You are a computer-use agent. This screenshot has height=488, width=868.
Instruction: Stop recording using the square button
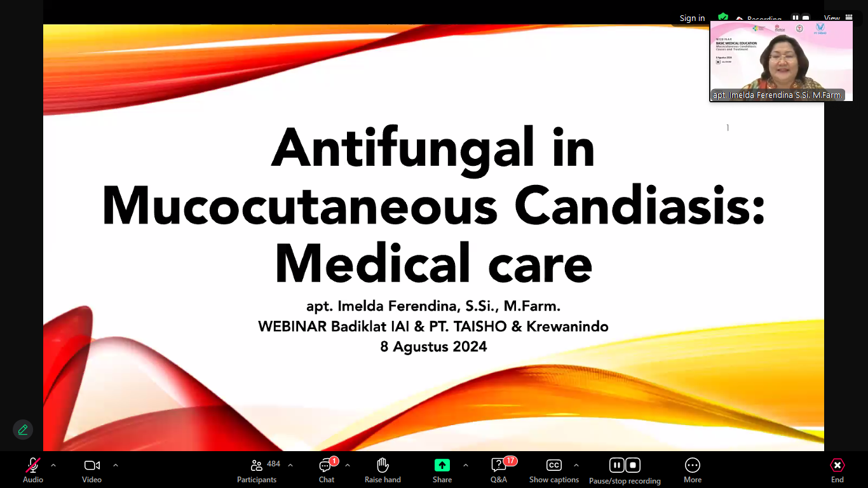pos(633,465)
